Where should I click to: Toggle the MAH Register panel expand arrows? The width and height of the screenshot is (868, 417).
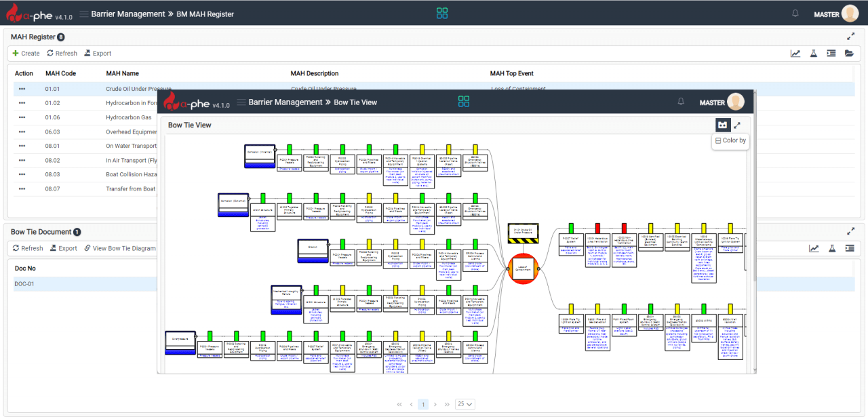[851, 37]
